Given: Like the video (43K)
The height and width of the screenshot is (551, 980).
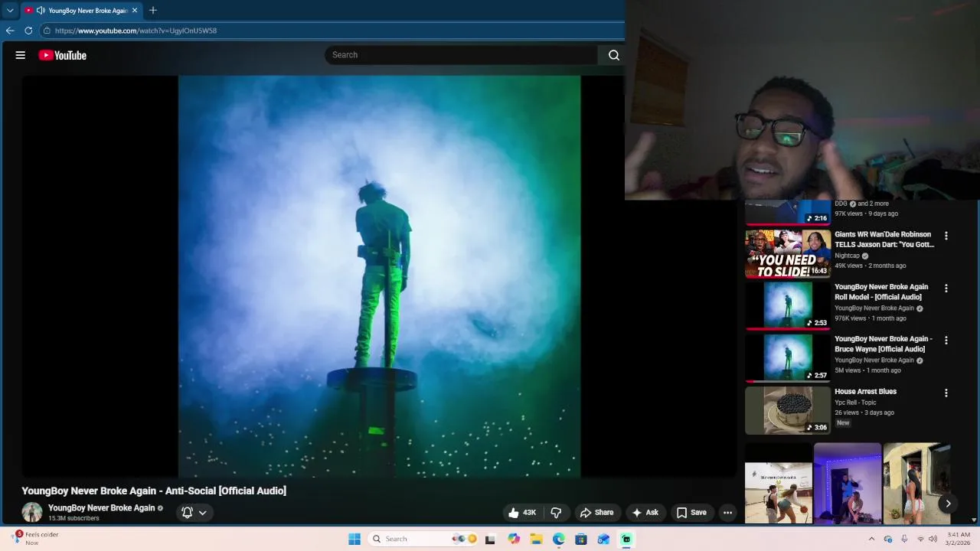Looking at the screenshot, I should [522, 513].
